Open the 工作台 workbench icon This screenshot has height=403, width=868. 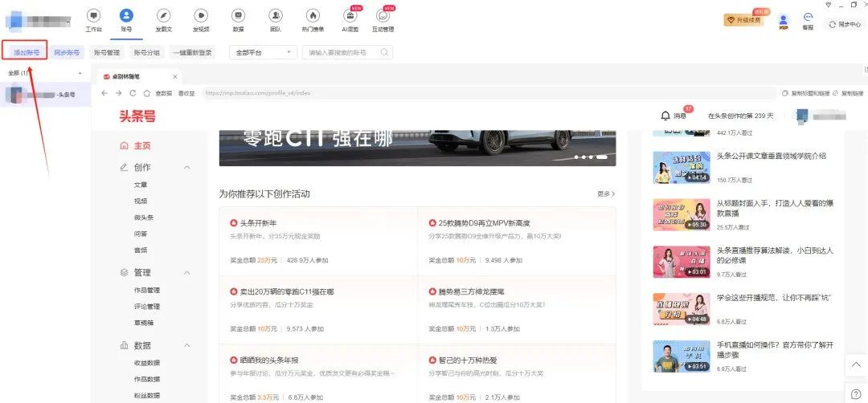tap(93, 16)
